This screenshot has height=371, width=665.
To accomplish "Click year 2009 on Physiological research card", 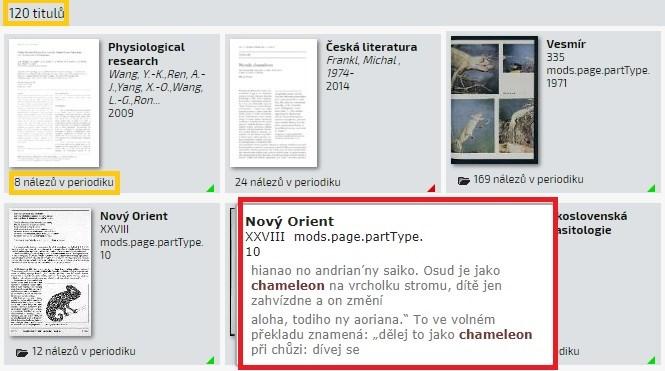I will tap(121, 114).
